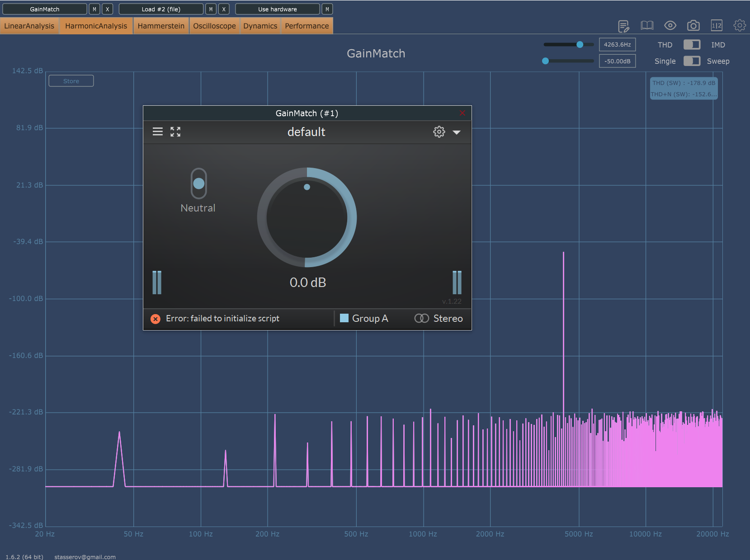Open GainMatch plugin hamburger menu
Screen dimensions: 750x560
pyautogui.click(x=157, y=132)
